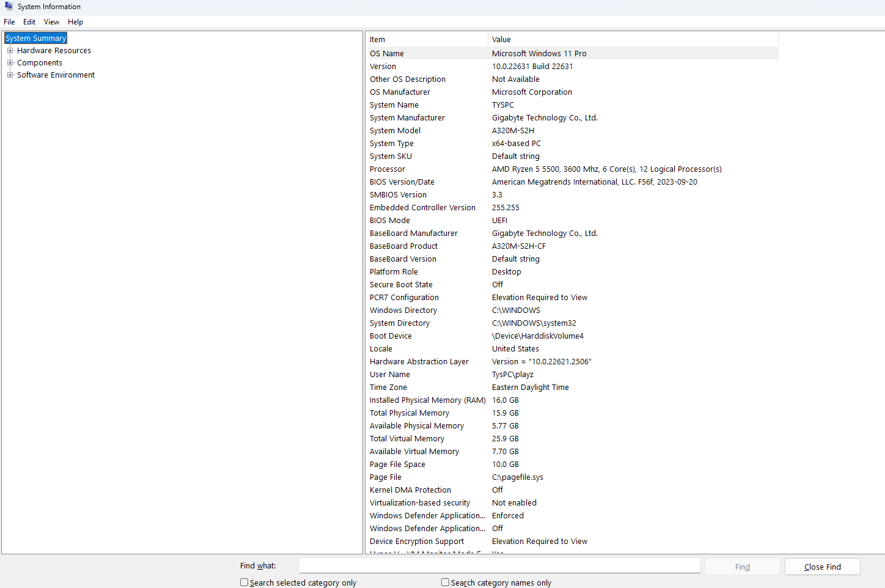Screen dimensions: 885x588
Task: Click the American Megatrends International value
Action: 595,182
